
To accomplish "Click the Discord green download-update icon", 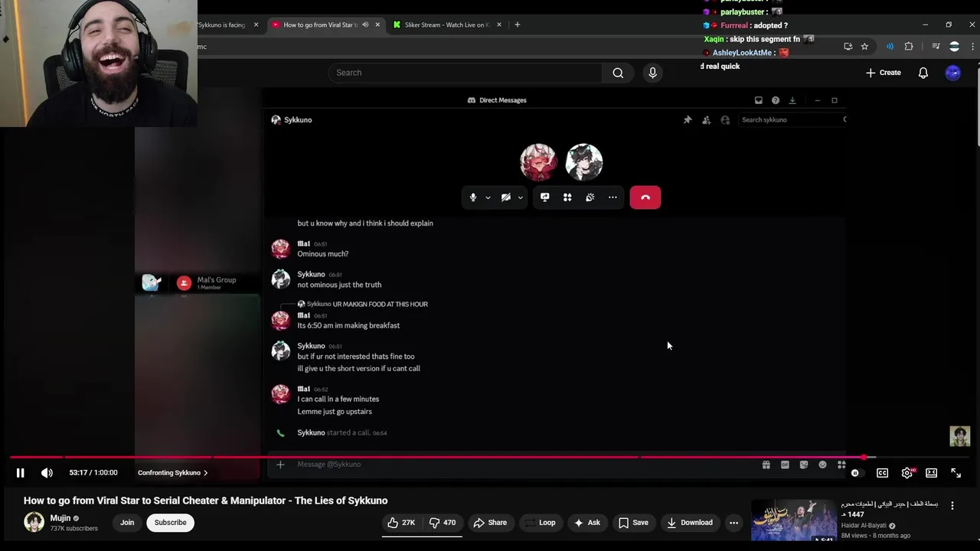I will tap(792, 100).
